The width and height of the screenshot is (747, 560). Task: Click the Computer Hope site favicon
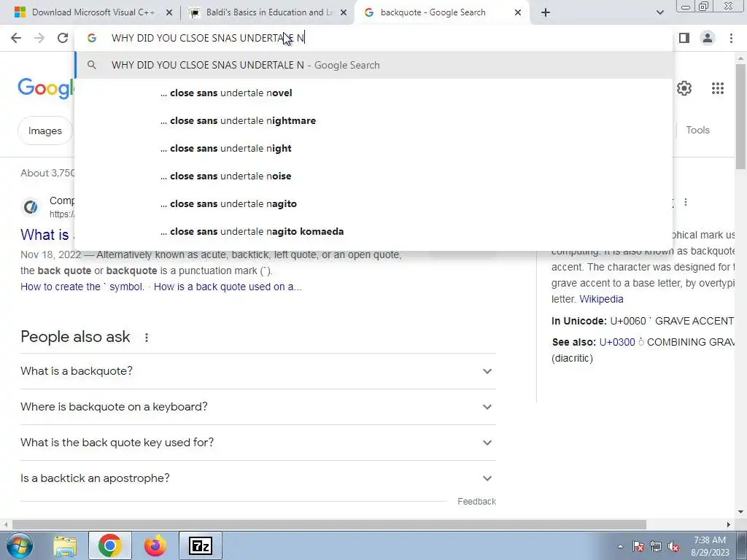[x=31, y=207]
